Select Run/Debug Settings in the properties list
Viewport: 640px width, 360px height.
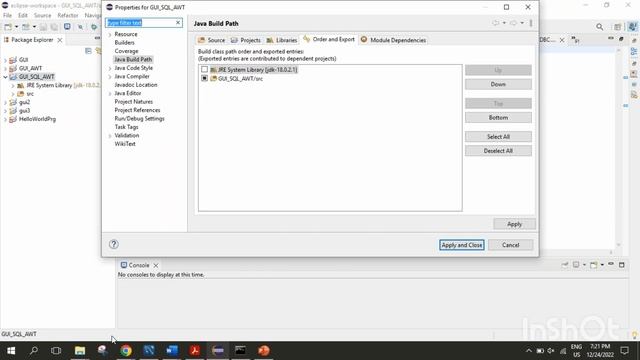(x=139, y=118)
